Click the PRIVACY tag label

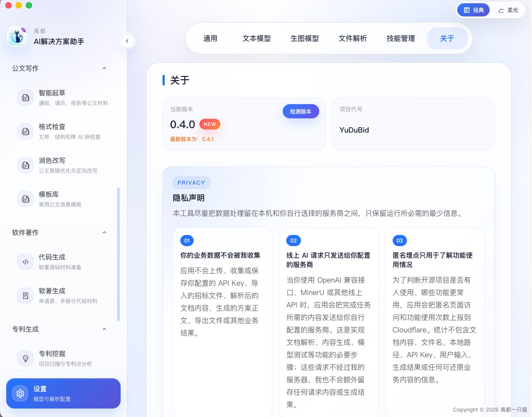[x=191, y=182]
